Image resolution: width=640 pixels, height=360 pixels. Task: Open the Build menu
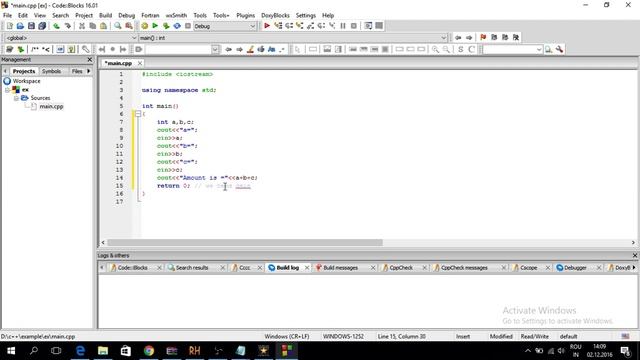pos(105,15)
